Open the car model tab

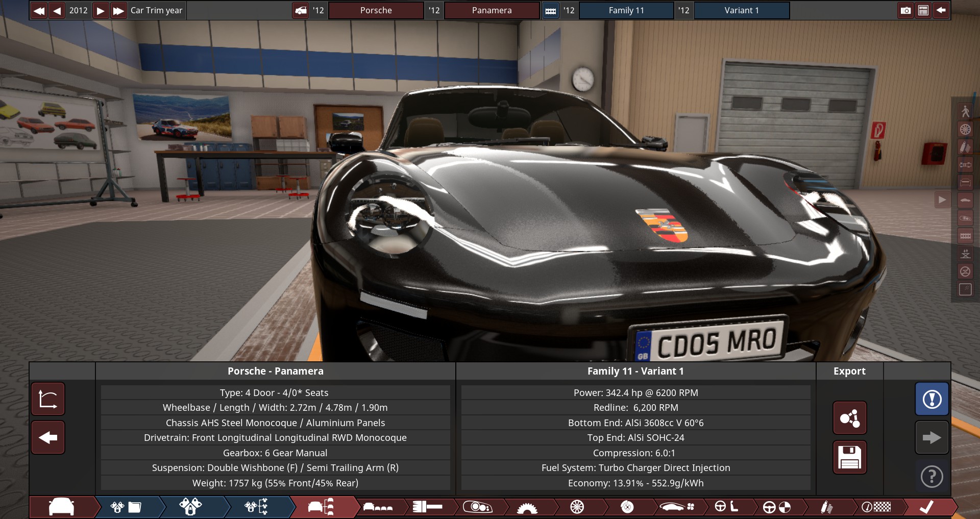(x=62, y=507)
